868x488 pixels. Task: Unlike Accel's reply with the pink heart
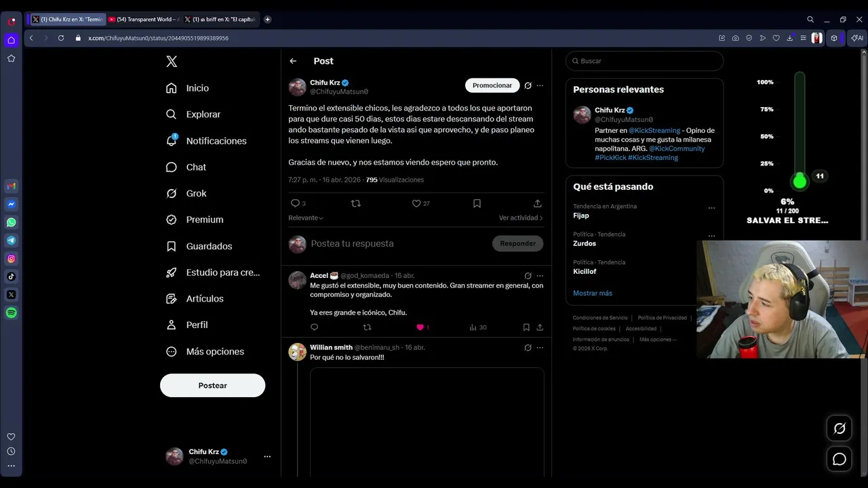(420, 327)
